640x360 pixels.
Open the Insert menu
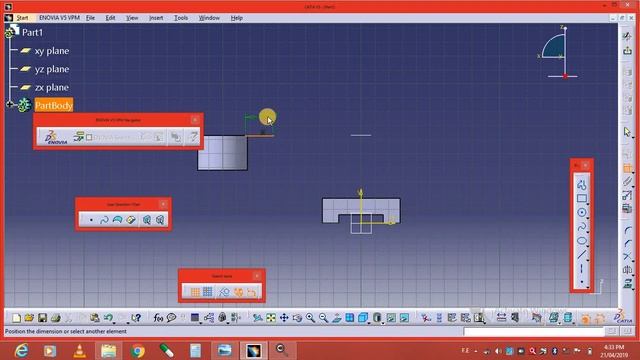click(x=156, y=18)
